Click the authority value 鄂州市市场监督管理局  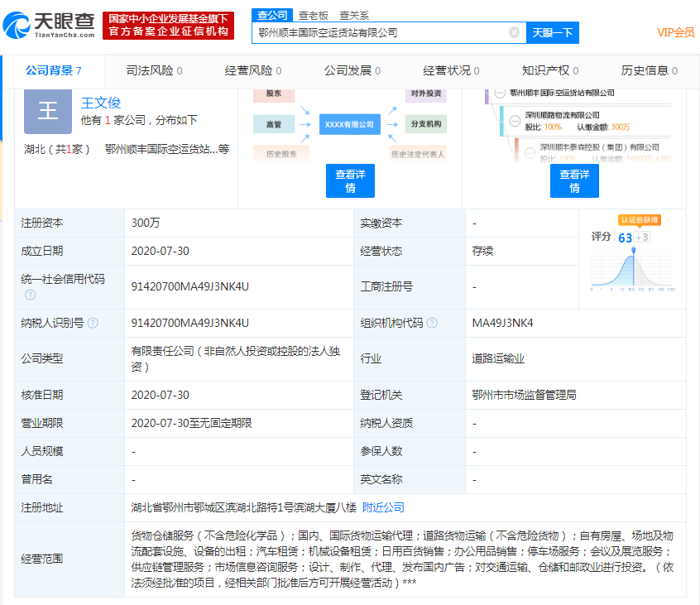point(524,395)
